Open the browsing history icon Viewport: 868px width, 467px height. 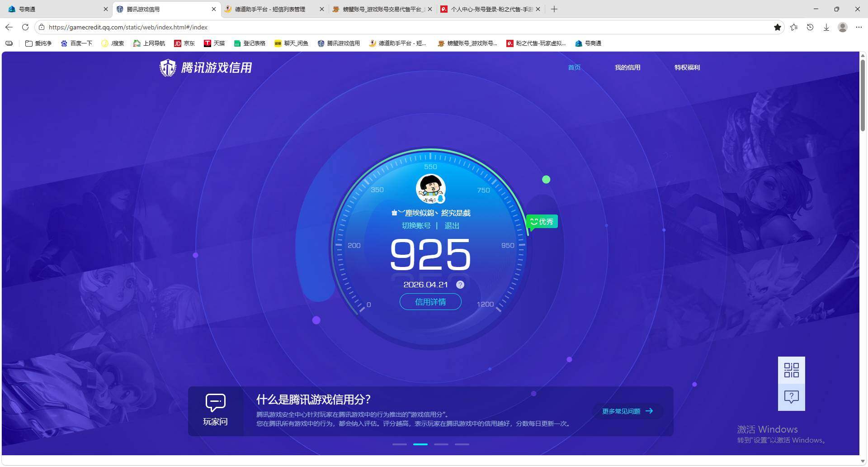(810, 27)
